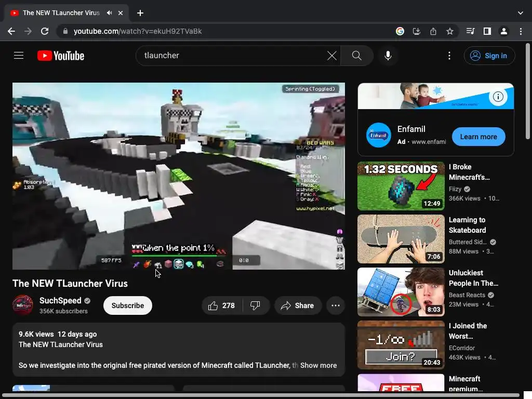532x399 pixels.
Task: Open the 1.32 SECONDS video thumbnail
Action: click(401, 186)
